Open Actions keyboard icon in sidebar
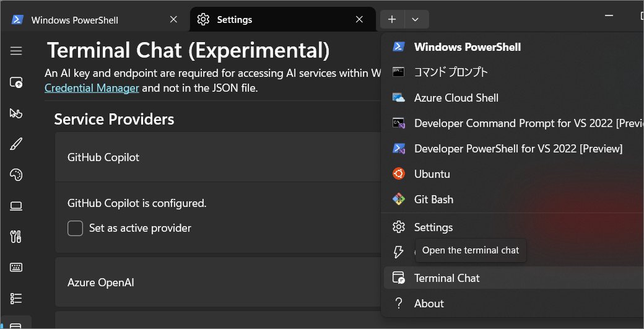The width and height of the screenshot is (644, 329). (16, 268)
